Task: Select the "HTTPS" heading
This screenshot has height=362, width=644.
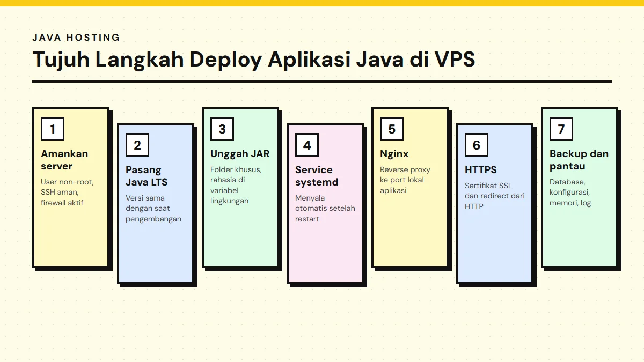Action: click(481, 170)
